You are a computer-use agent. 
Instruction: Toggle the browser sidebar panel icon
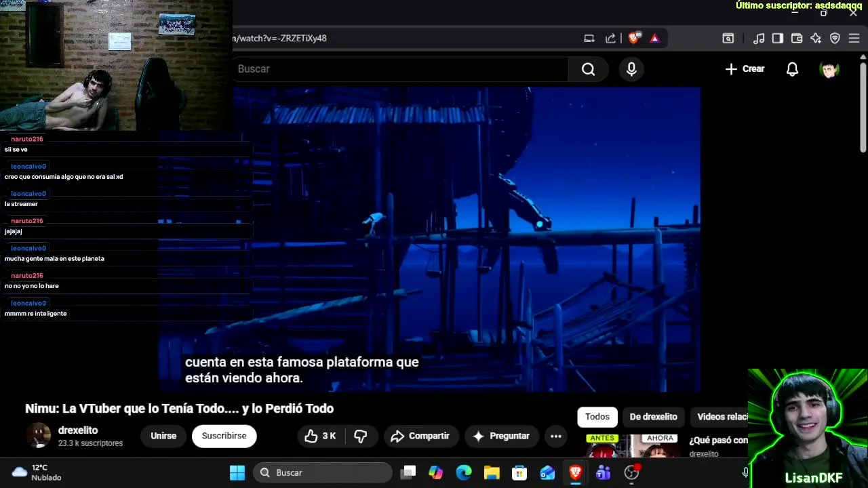[778, 39]
